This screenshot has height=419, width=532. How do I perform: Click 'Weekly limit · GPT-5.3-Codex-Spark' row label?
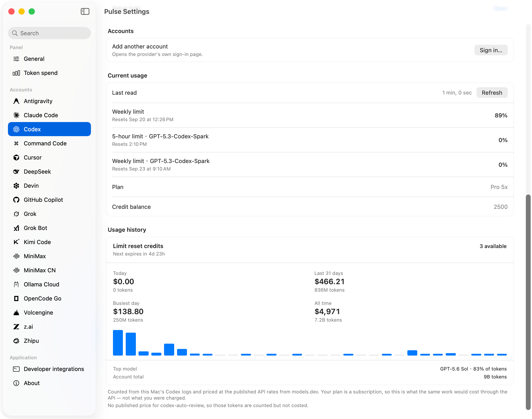click(161, 161)
